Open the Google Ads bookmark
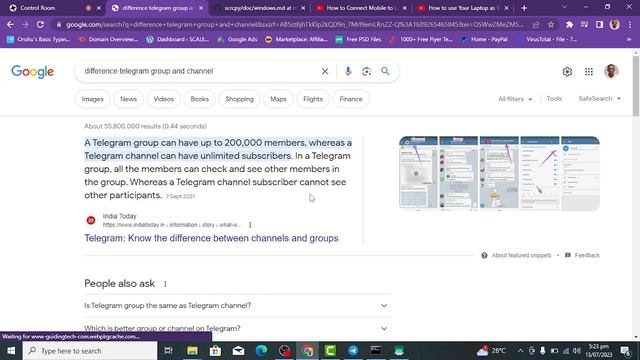The image size is (640, 360). point(238,40)
